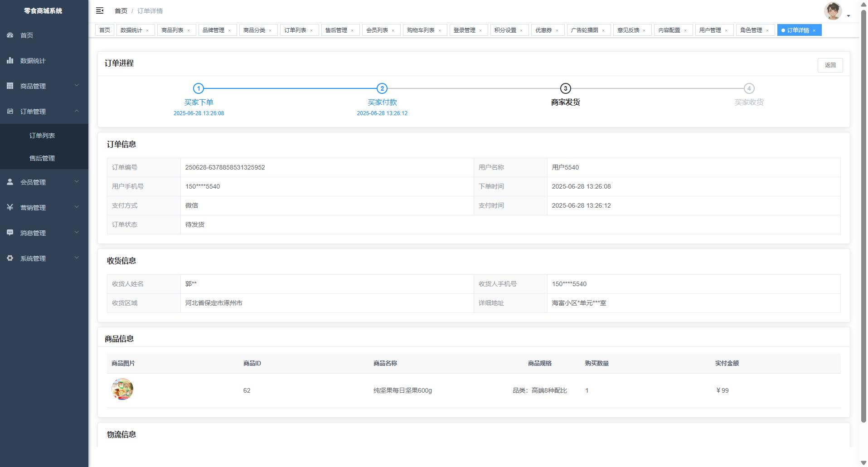
Task: Open the user avatar menu
Action: [x=833, y=11]
